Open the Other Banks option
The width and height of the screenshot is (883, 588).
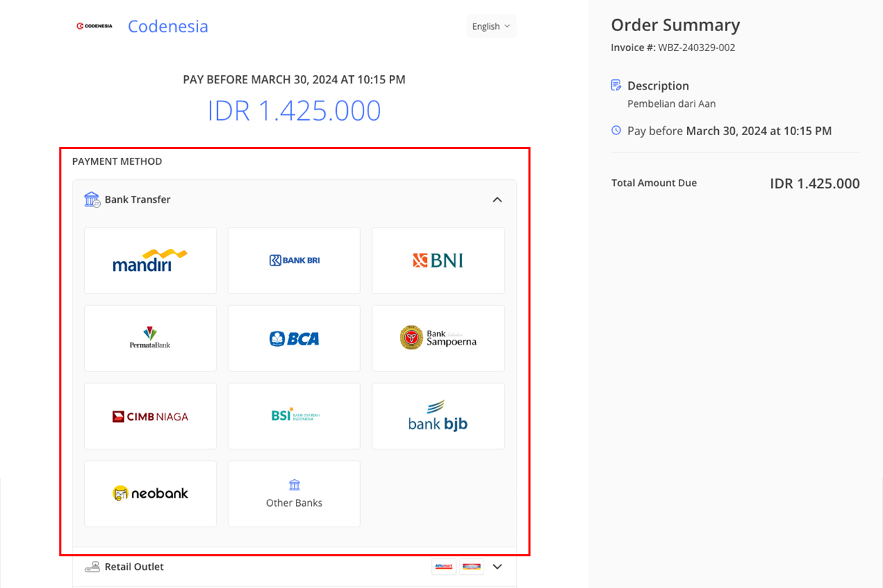click(294, 494)
